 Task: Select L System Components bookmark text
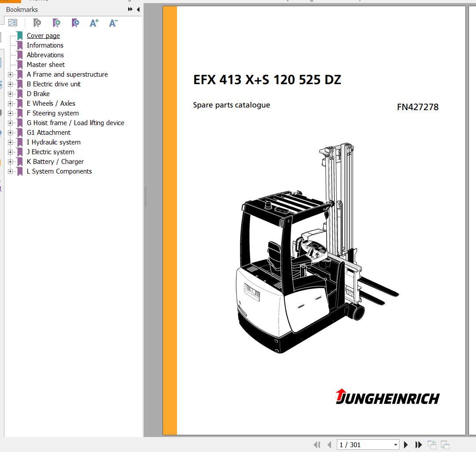coord(59,171)
